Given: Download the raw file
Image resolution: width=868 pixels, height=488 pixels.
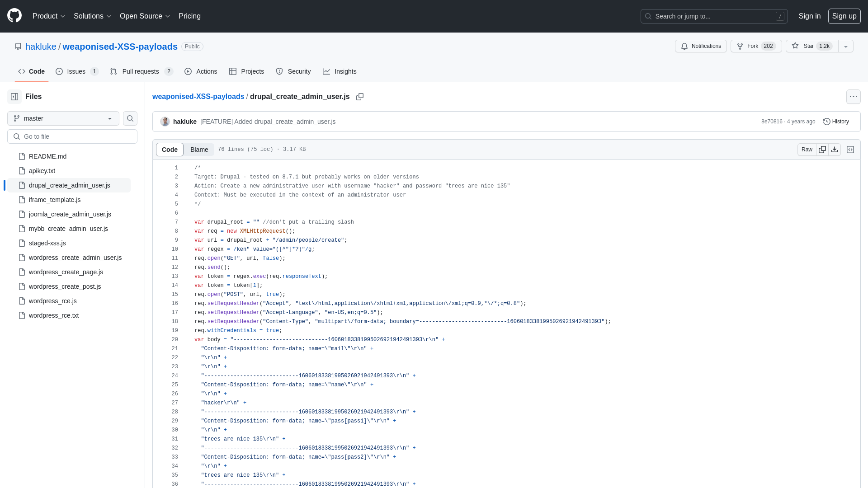Looking at the screenshot, I should 835,150.
